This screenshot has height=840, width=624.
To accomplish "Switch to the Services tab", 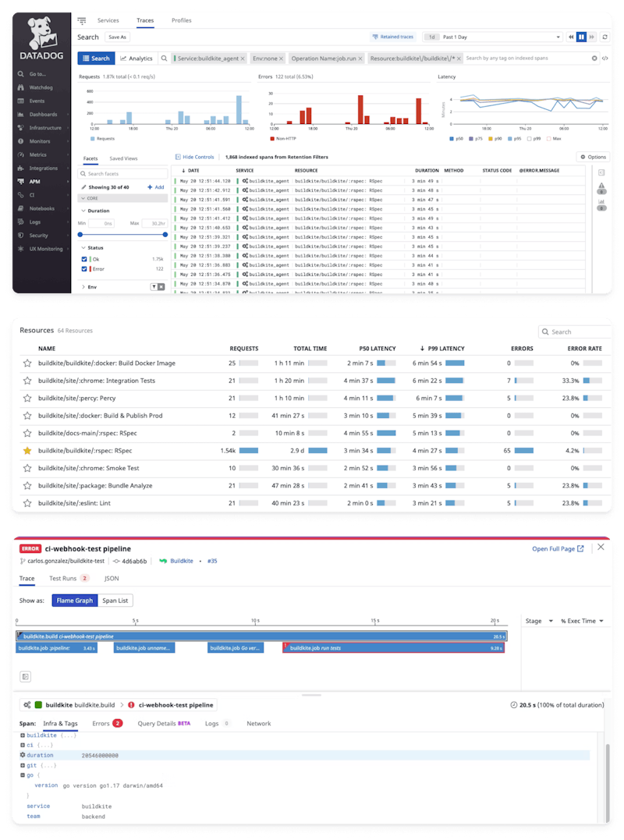I will click(x=108, y=20).
